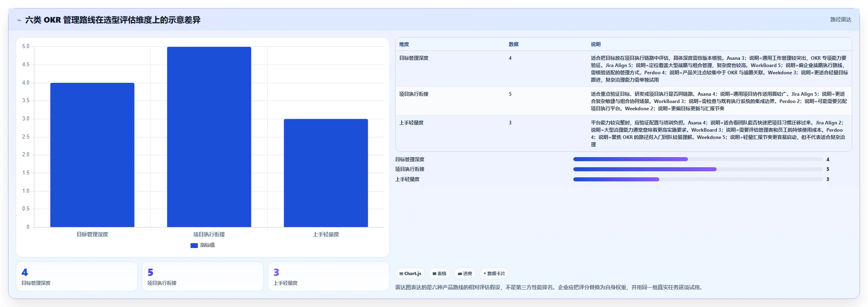Click description starting 适合重点验证目标

coord(719,101)
